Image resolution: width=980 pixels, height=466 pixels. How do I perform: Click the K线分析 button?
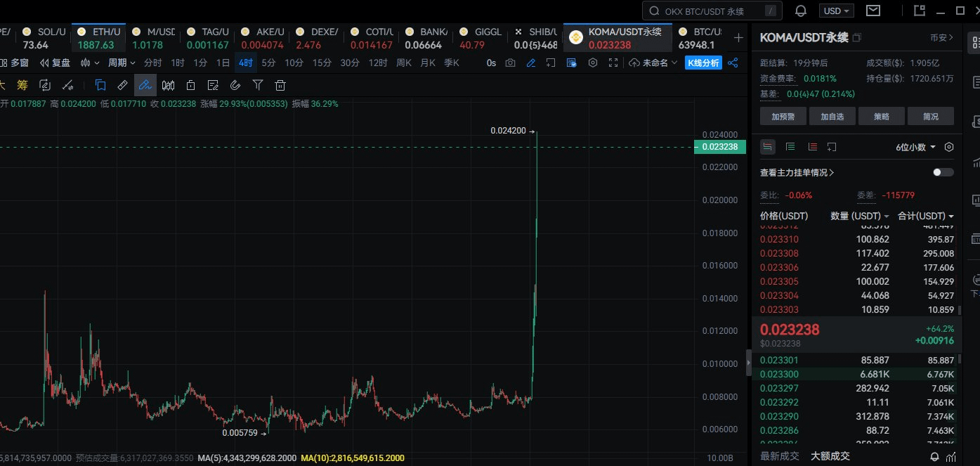click(703, 63)
